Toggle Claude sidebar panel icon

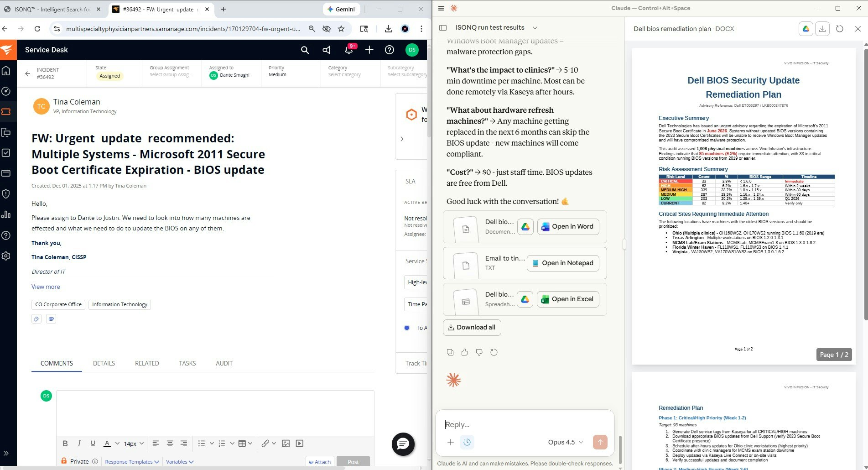[x=442, y=28]
